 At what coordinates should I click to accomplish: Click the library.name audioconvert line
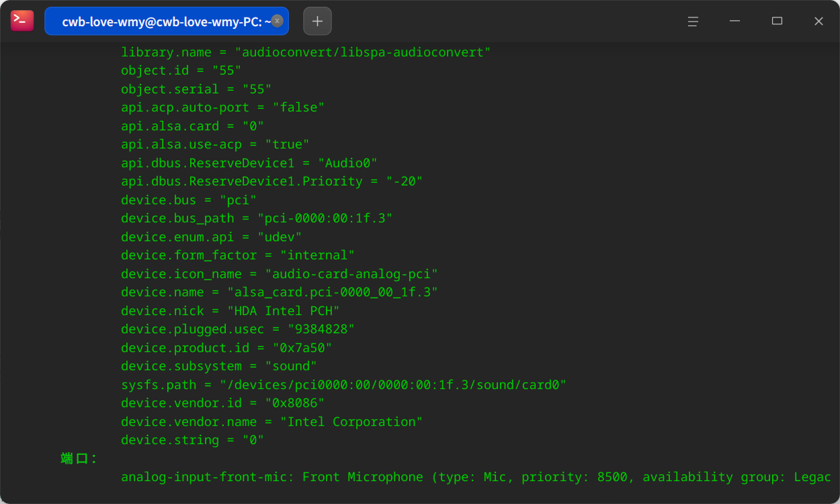(306, 52)
